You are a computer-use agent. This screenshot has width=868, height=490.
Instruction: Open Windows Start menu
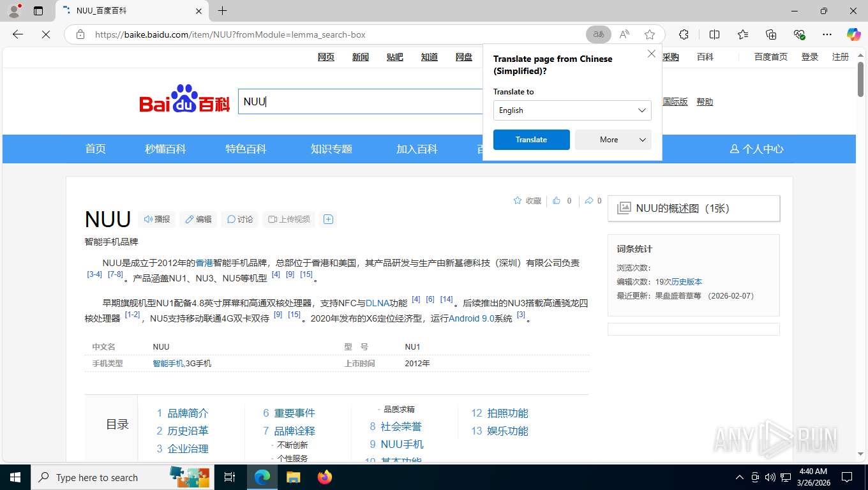15,477
